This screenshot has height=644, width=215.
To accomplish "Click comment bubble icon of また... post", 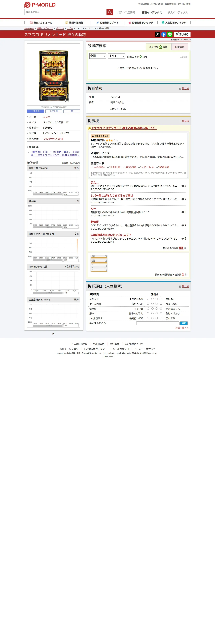I will (x=183, y=186).
